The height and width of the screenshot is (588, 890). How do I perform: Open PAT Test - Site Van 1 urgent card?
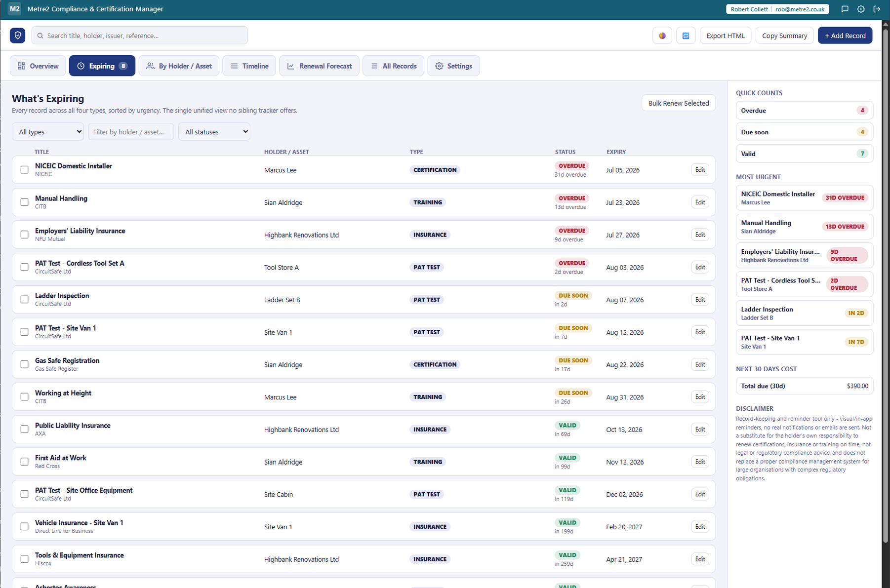coord(805,342)
